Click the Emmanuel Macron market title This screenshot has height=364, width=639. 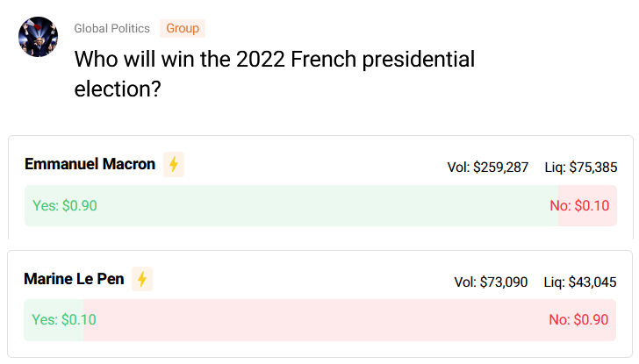coord(90,164)
